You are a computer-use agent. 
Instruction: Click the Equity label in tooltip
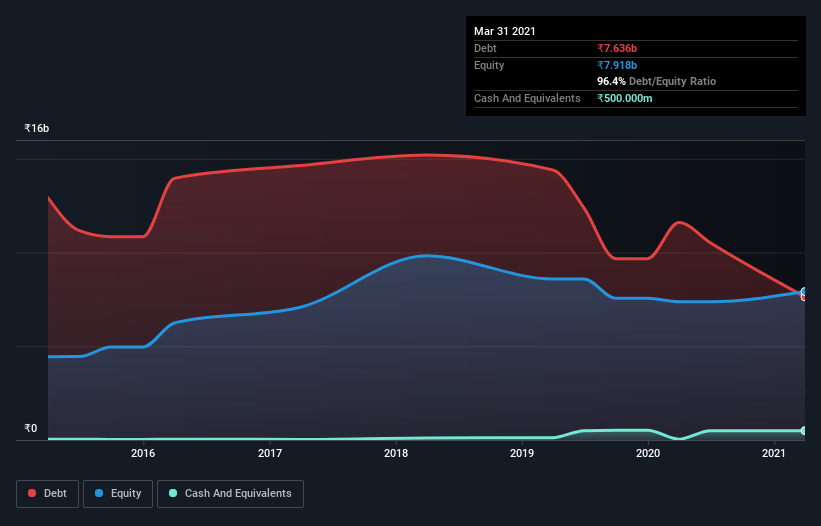tap(489, 65)
